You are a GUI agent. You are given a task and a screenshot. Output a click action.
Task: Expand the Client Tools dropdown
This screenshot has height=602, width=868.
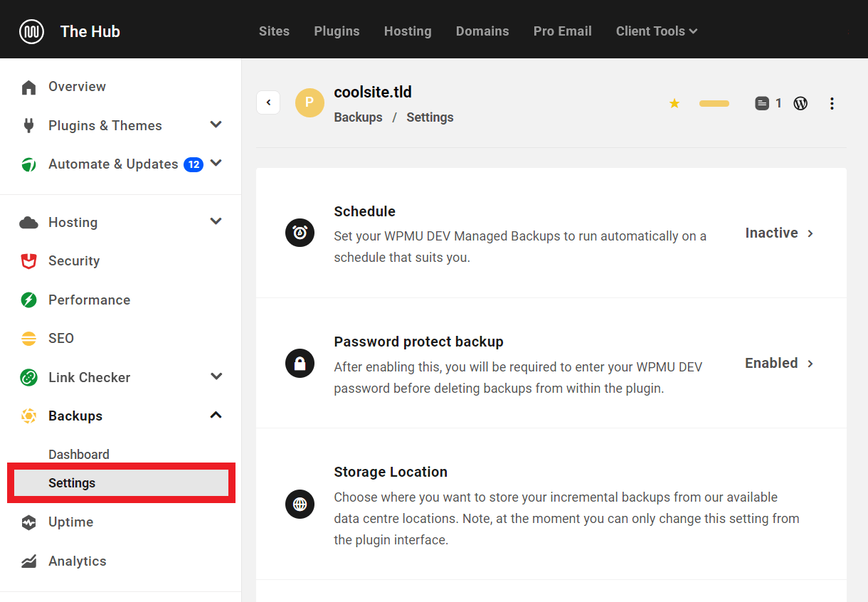656,31
